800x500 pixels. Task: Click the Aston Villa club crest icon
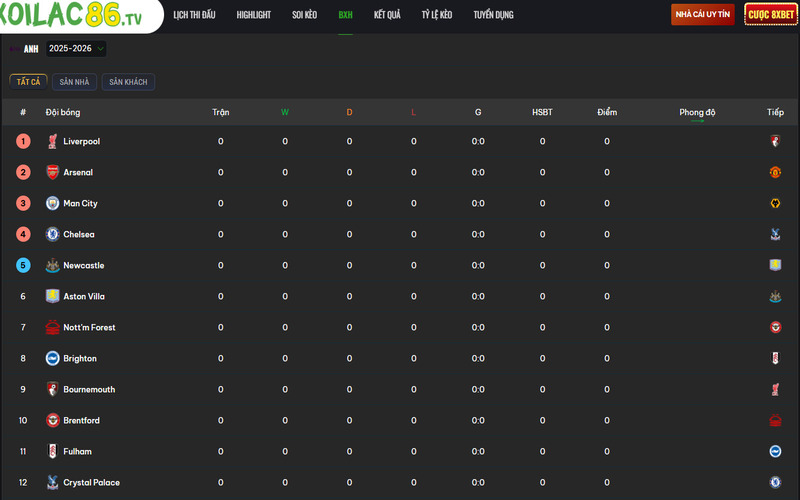(x=53, y=296)
